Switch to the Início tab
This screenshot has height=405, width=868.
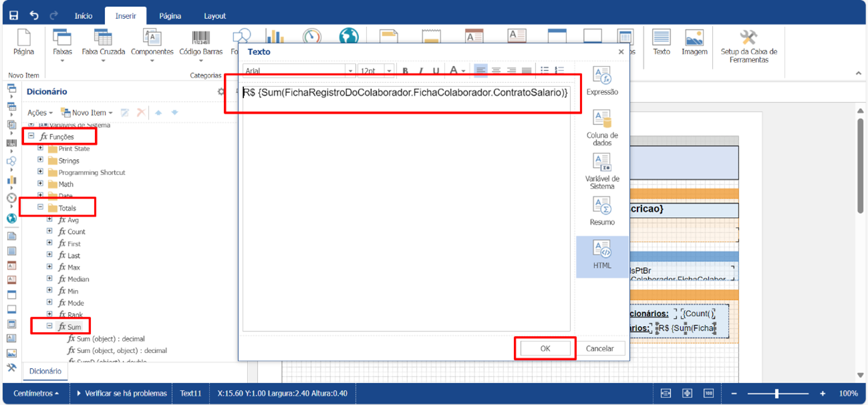coord(84,16)
